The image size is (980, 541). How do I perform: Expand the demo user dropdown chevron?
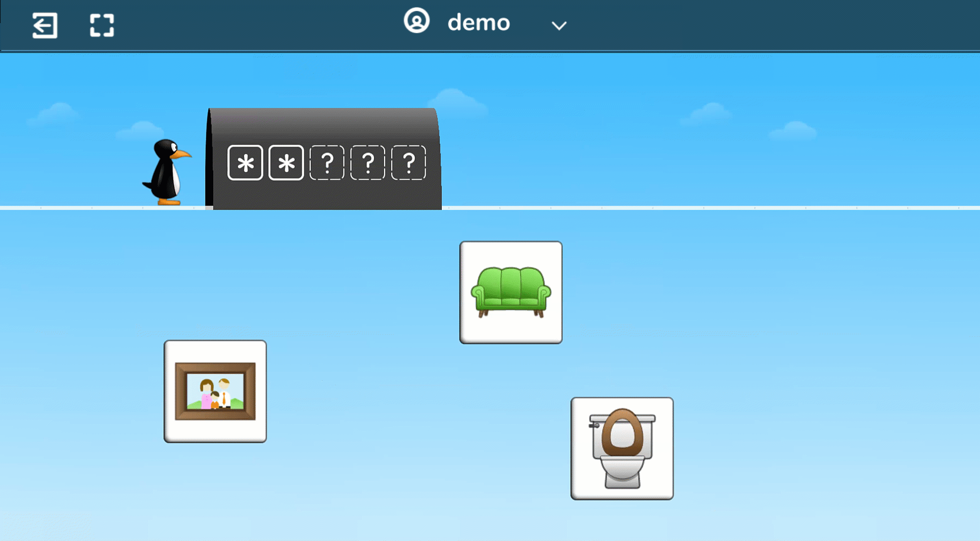click(x=559, y=26)
